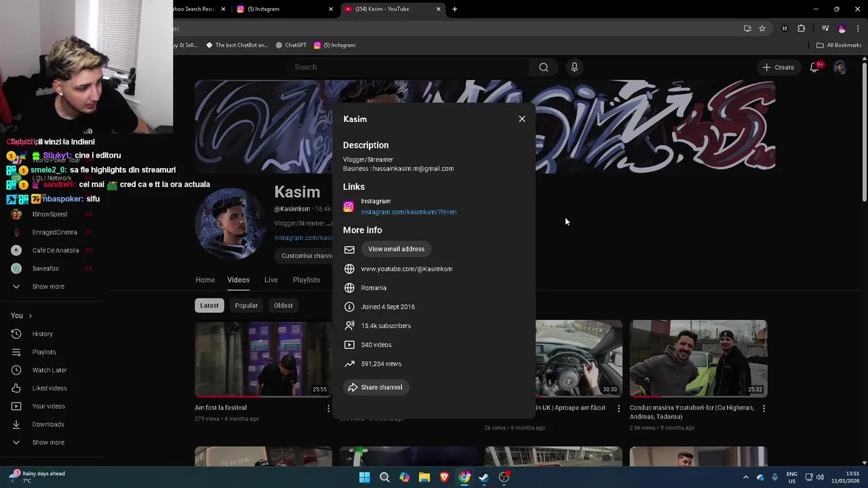Switch to the Videos channel tab
This screenshot has height=488, width=868.
point(238,280)
